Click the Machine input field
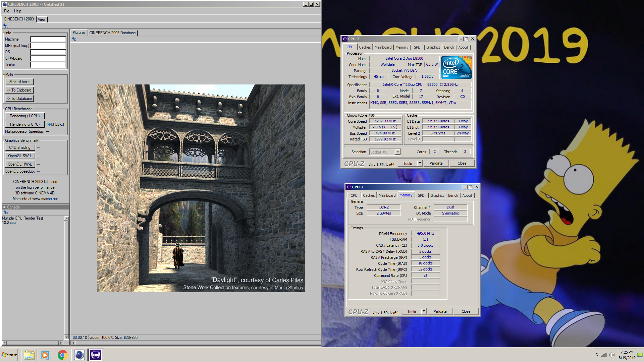The image size is (644, 362). pos(48,39)
